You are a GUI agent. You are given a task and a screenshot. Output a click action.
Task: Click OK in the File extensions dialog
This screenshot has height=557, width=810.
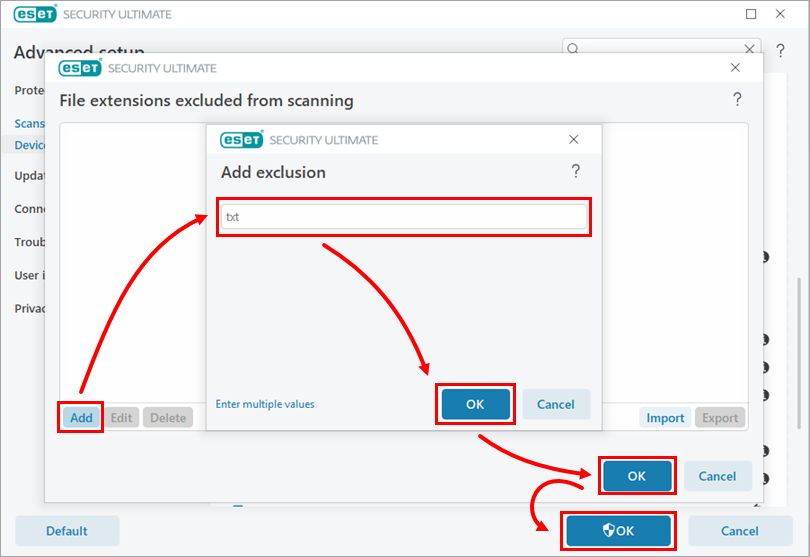(637, 476)
